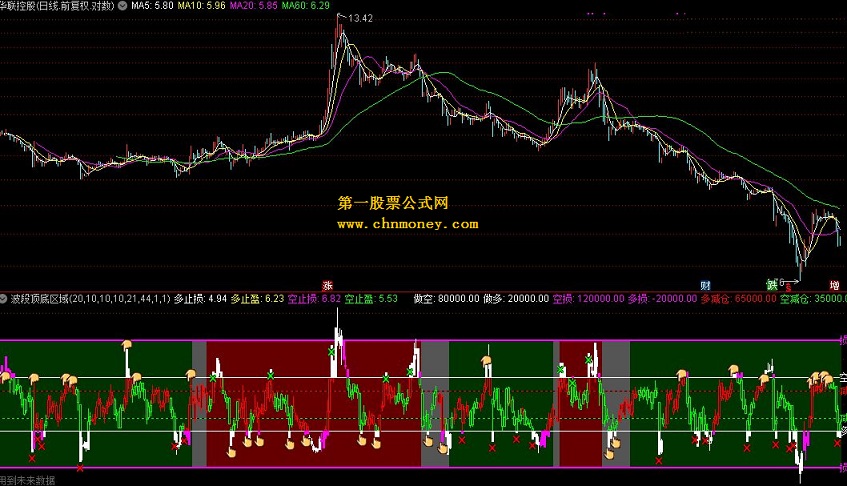Click the MA60: 6.29 moving average label
The image size is (847, 486).
305,5
